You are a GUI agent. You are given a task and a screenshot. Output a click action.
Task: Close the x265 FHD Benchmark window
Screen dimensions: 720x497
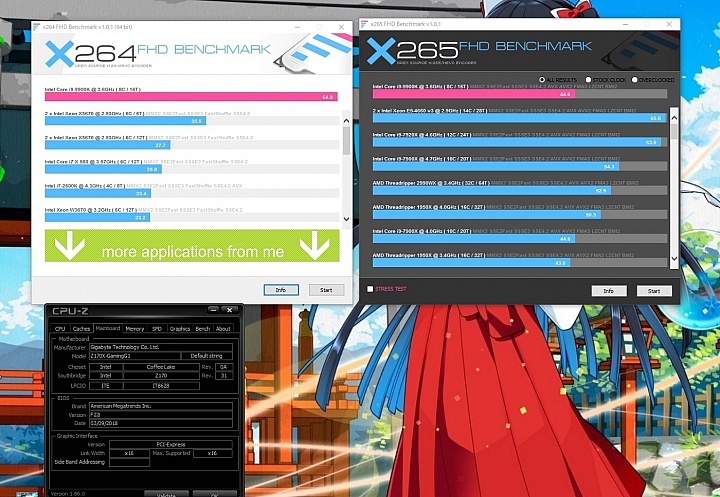669,24
